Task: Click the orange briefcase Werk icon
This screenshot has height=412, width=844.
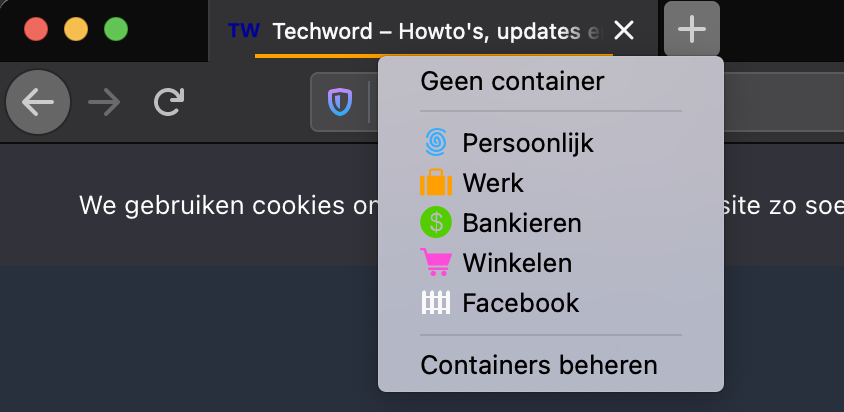Action: click(x=435, y=182)
